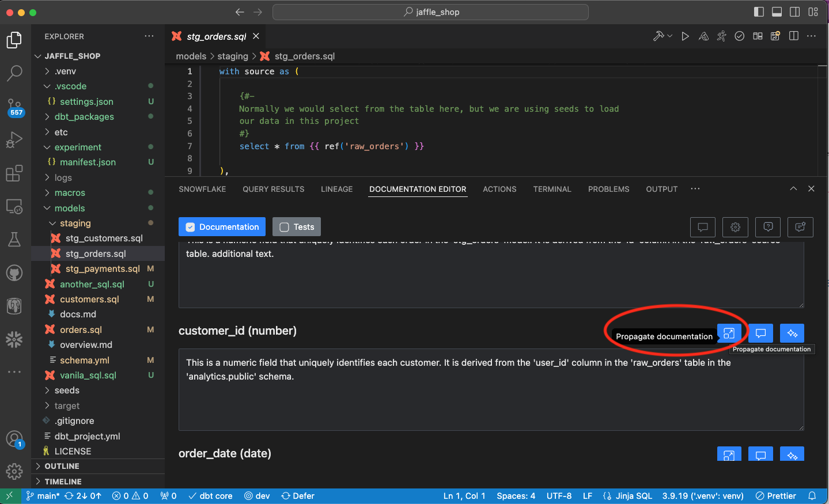The height and width of the screenshot is (504, 829).
Task: Switch to the QUERY RESULTS panel tab
Action: click(x=274, y=189)
